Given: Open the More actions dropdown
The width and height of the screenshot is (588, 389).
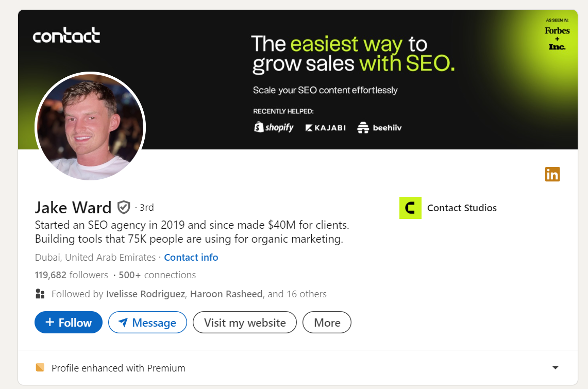Looking at the screenshot, I should (327, 323).
